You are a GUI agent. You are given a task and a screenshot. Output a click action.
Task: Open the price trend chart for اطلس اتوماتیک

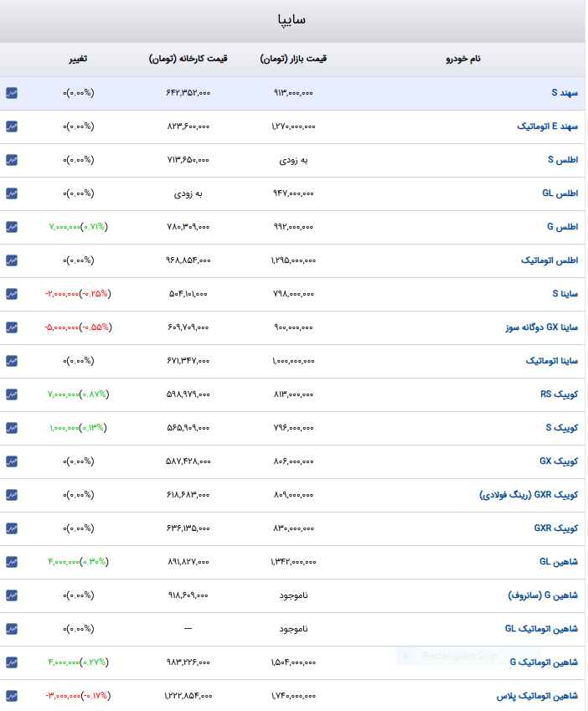13,260
